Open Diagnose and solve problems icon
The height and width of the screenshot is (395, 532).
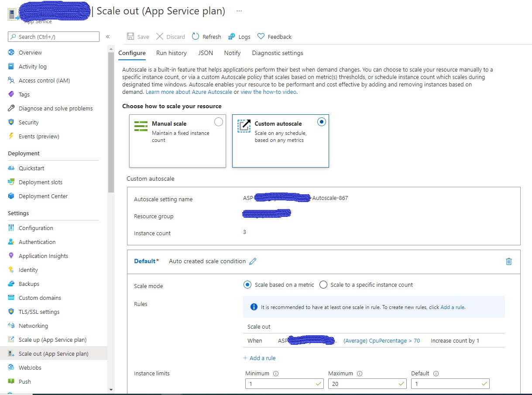pos(11,108)
